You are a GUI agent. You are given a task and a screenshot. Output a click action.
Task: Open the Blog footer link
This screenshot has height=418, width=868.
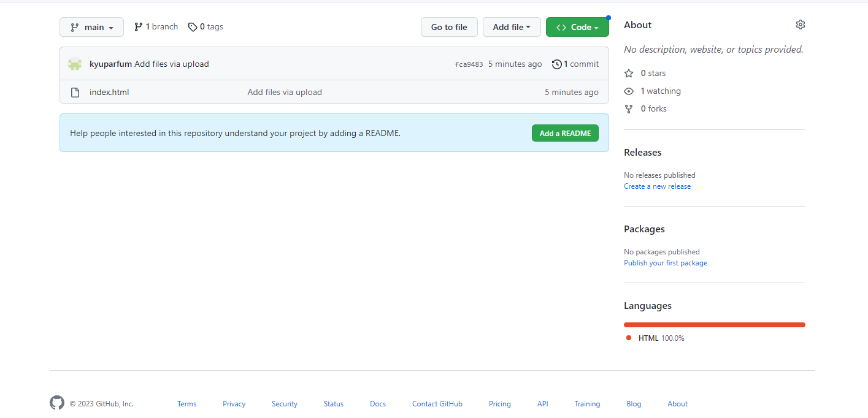click(x=634, y=404)
